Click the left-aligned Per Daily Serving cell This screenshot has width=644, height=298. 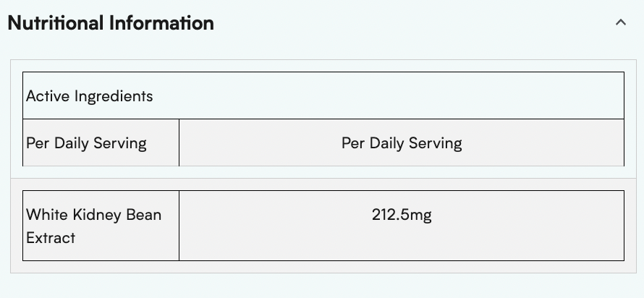pyautogui.click(x=86, y=142)
